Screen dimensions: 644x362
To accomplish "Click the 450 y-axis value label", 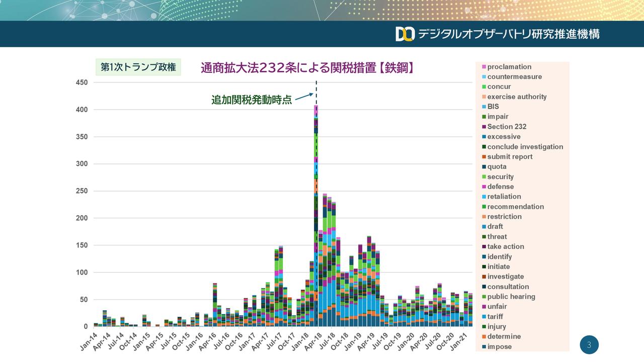I will [x=82, y=82].
